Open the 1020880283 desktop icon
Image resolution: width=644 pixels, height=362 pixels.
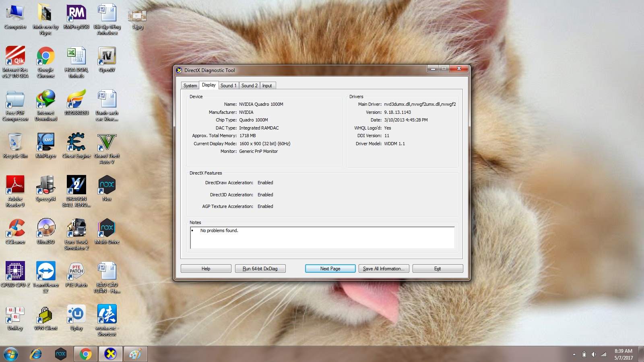click(x=76, y=102)
